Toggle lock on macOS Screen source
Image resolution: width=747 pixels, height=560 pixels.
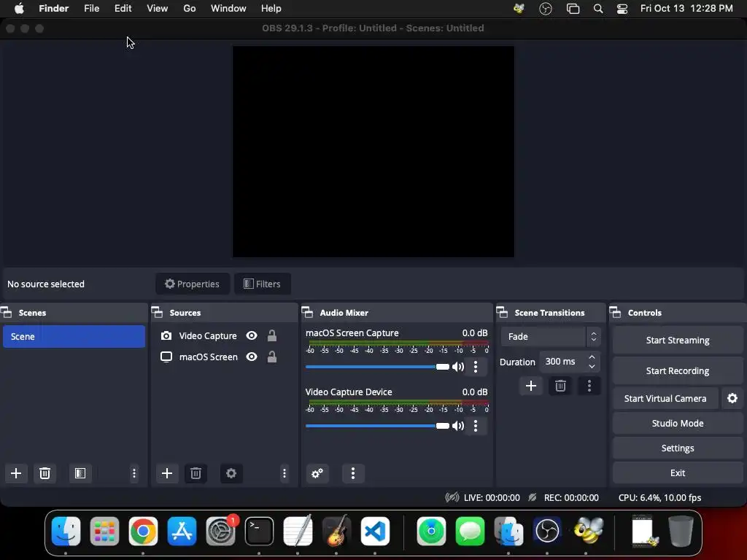click(272, 357)
